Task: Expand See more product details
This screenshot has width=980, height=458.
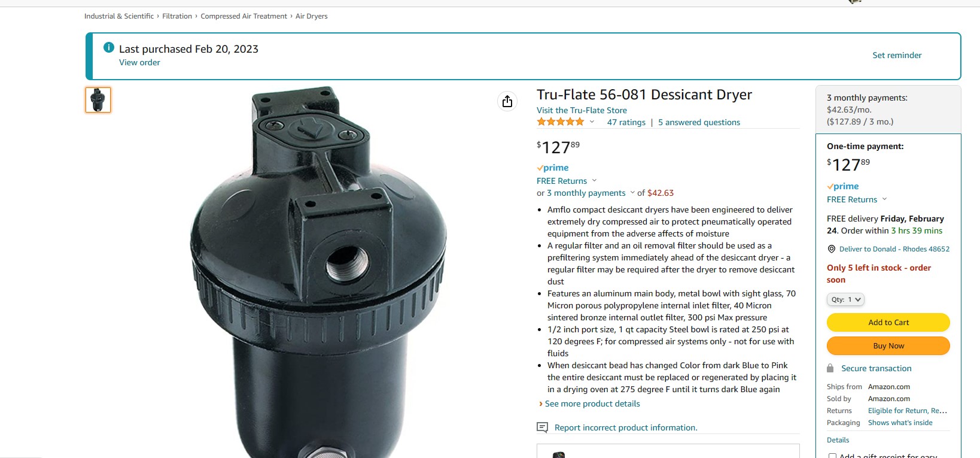Action: pos(592,404)
